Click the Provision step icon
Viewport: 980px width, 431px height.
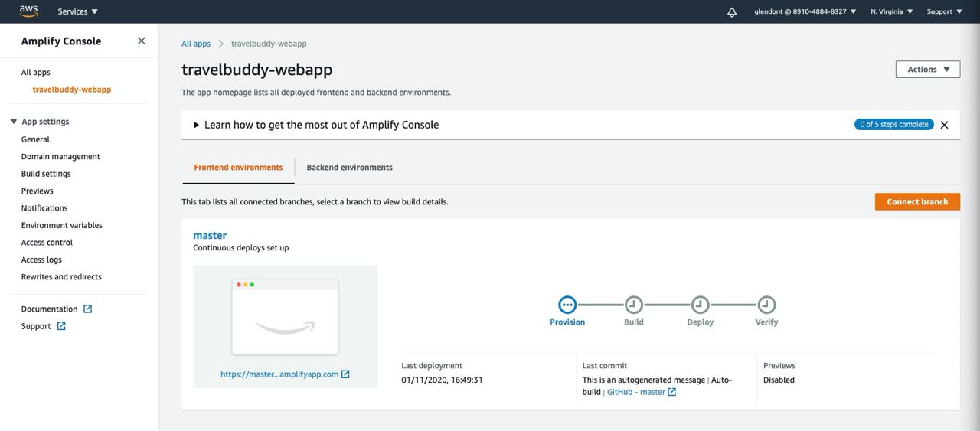(x=567, y=305)
